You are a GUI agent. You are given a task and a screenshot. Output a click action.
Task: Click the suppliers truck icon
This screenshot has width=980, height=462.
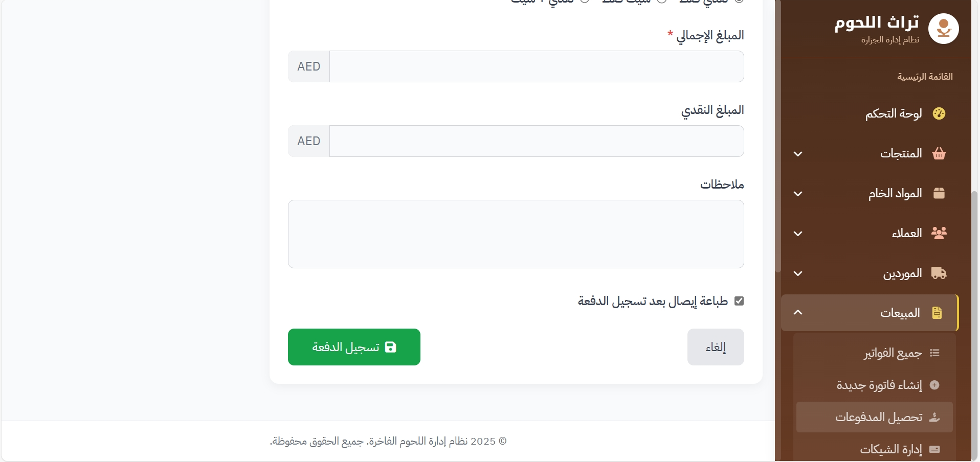(x=939, y=273)
